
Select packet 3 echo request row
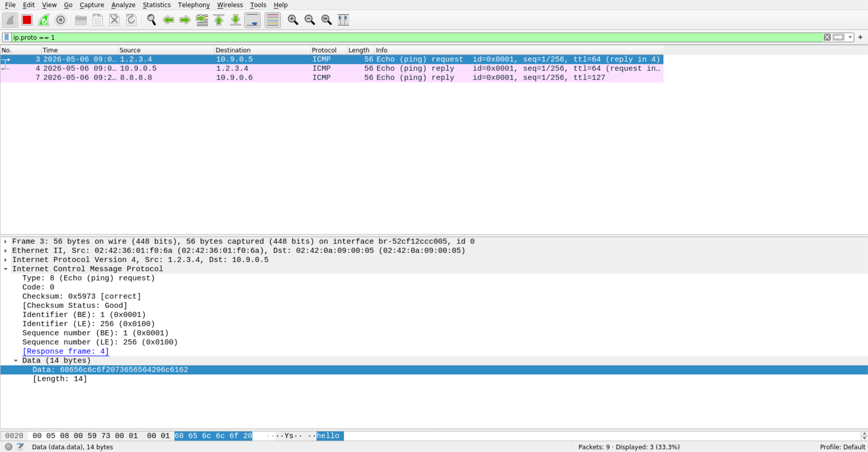pyautogui.click(x=332, y=59)
